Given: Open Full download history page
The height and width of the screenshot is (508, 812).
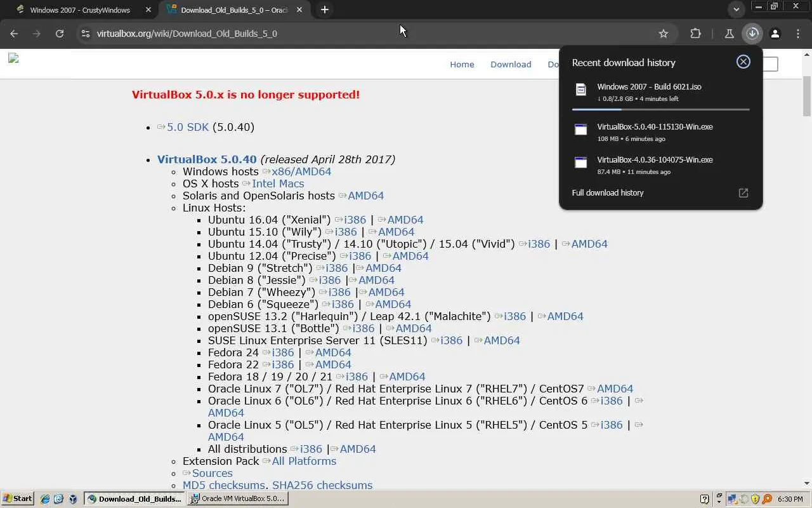Looking at the screenshot, I should [660, 193].
